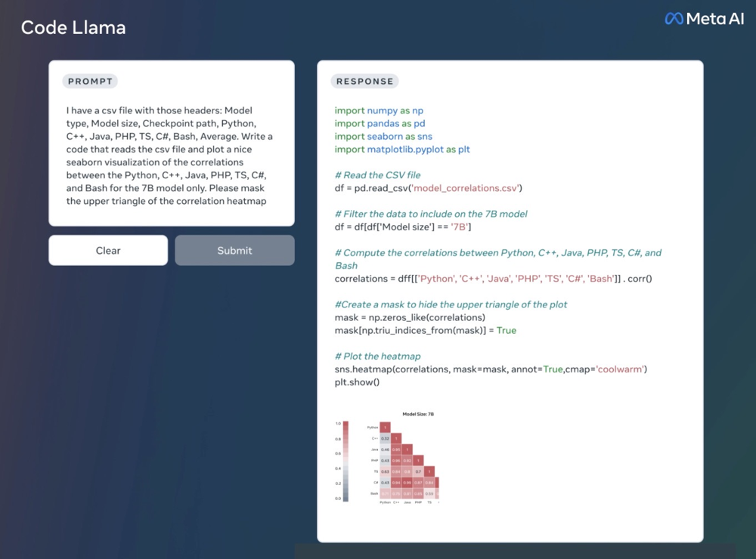The width and height of the screenshot is (756, 559).
Task: Click the Clear button
Action: 108,250
